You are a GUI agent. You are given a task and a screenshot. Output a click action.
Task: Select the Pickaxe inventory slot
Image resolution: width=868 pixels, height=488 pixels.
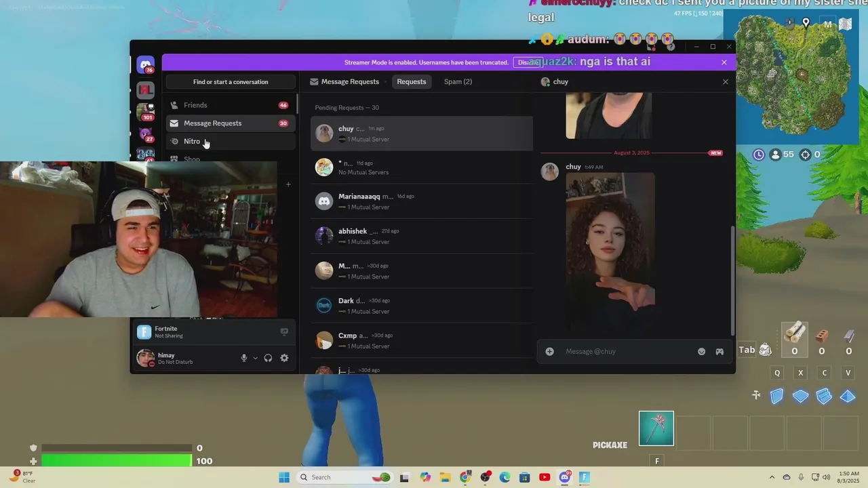click(656, 428)
